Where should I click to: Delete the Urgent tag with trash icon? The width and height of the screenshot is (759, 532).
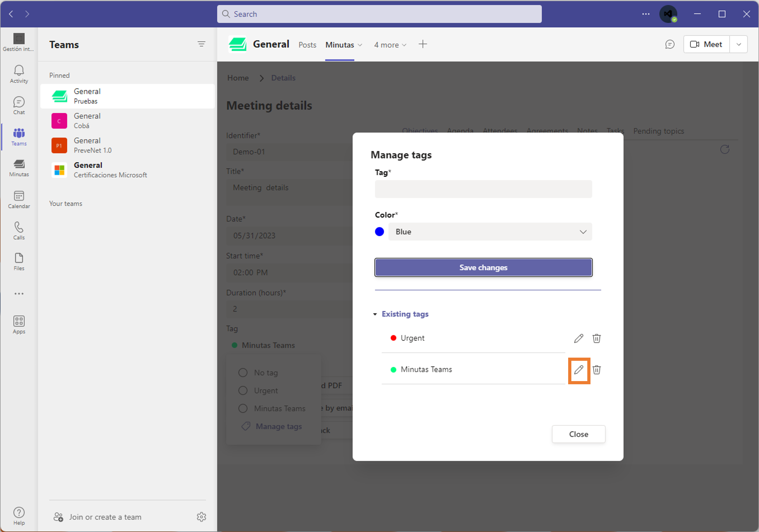coord(597,338)
